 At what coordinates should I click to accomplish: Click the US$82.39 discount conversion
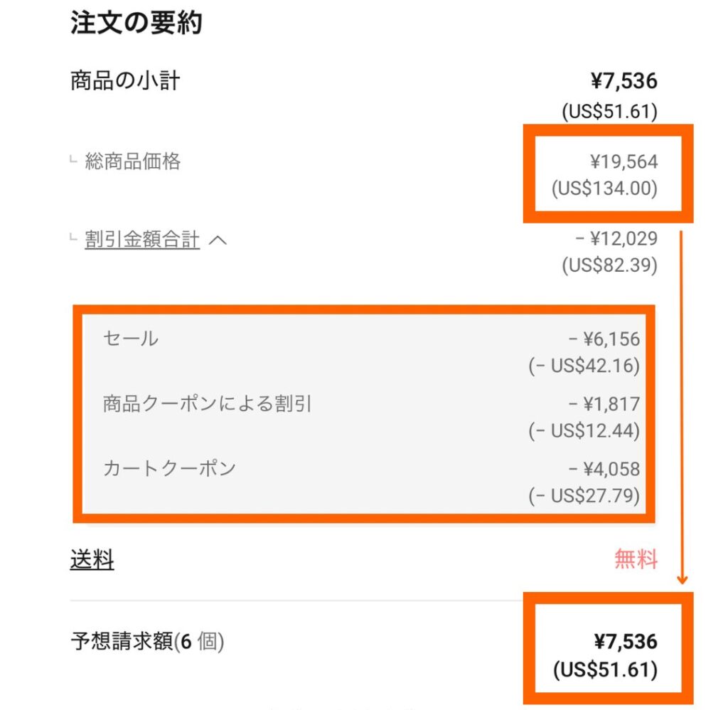[609, 265]
